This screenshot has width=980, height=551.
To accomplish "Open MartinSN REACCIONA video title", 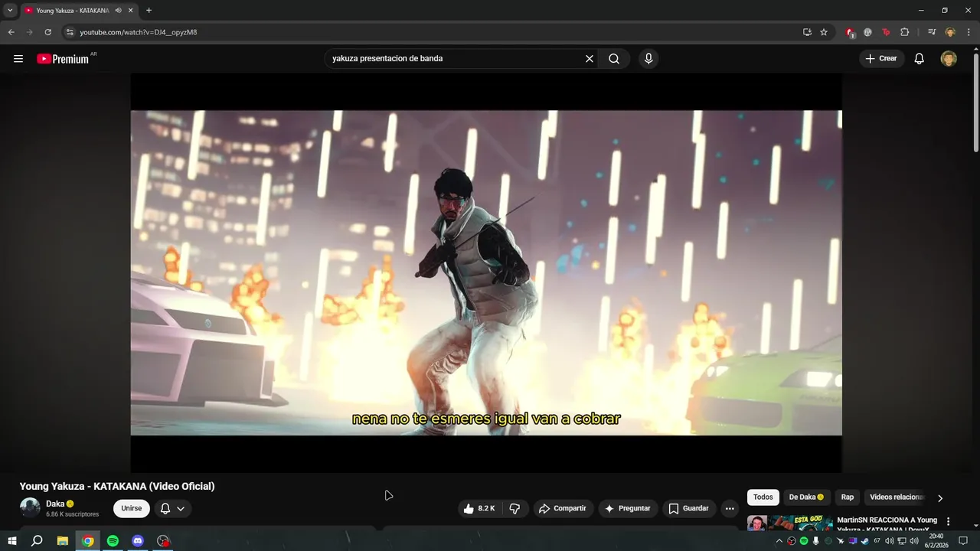I will (x=887, y=524).
